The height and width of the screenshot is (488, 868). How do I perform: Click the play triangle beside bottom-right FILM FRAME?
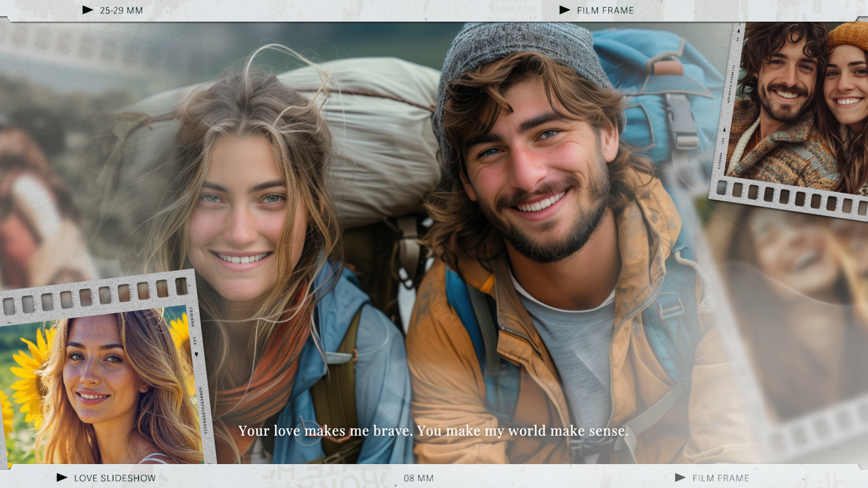[x=680, y=478]
